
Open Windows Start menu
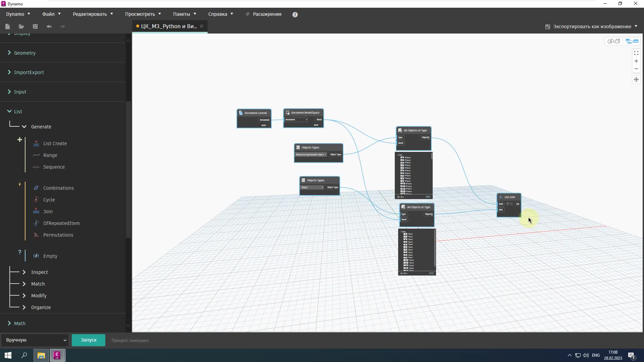click(8, 355)
